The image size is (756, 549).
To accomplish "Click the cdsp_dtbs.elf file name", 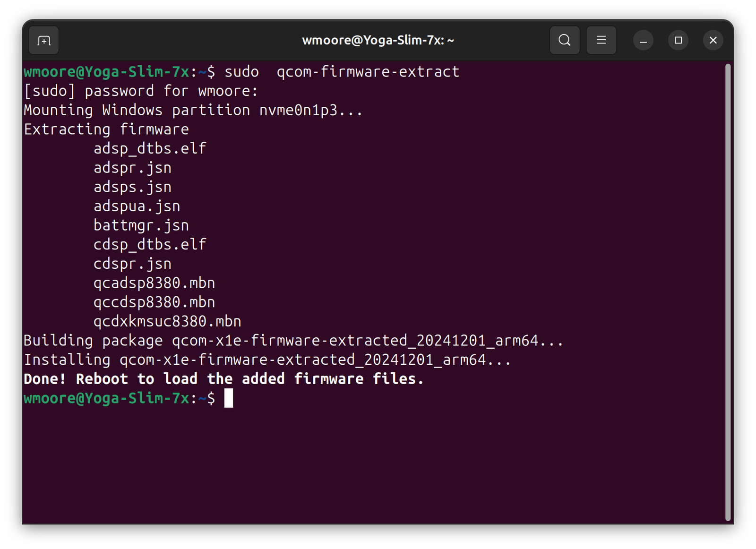I will click(150, 245).
